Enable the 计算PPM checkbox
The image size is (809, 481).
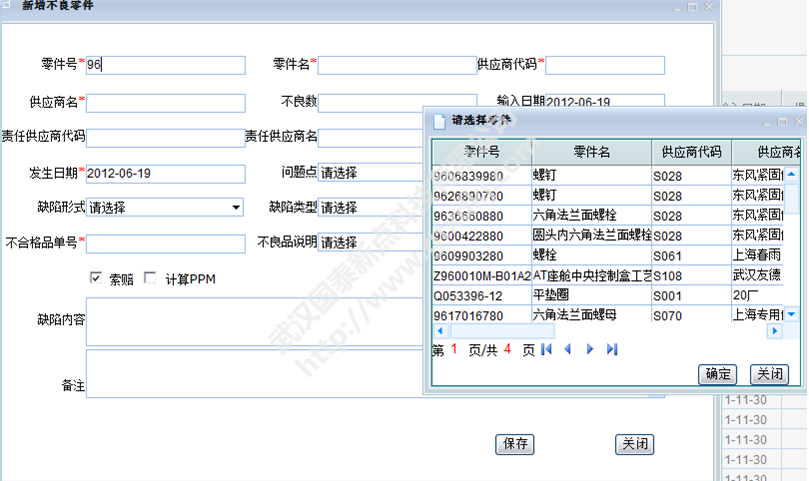pos(150,278)
